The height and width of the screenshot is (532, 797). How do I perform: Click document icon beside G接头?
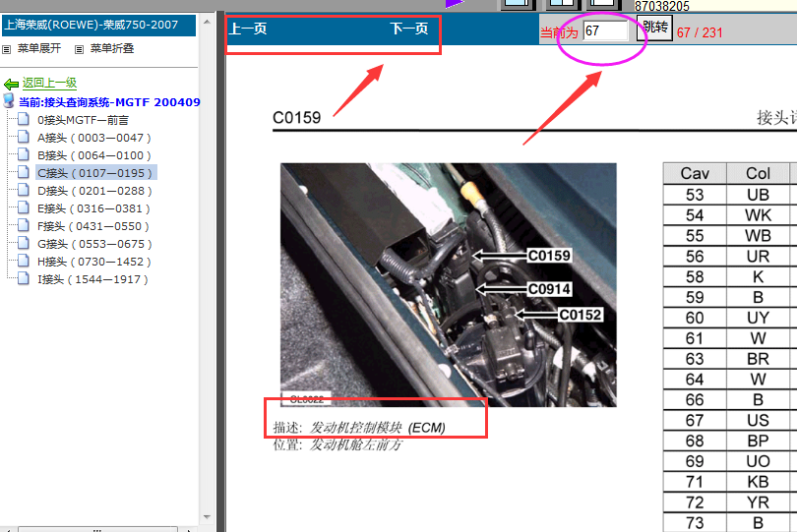click(24, 244)
